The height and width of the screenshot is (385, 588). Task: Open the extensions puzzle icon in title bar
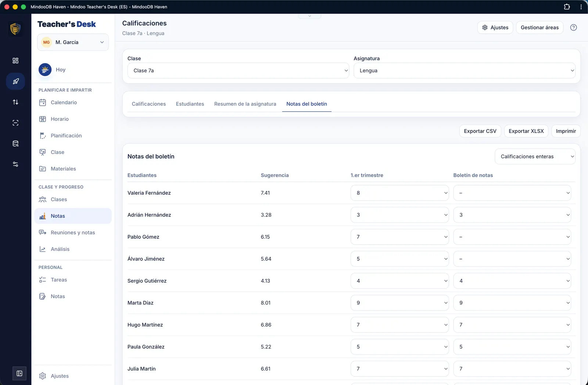pos(567,7)
